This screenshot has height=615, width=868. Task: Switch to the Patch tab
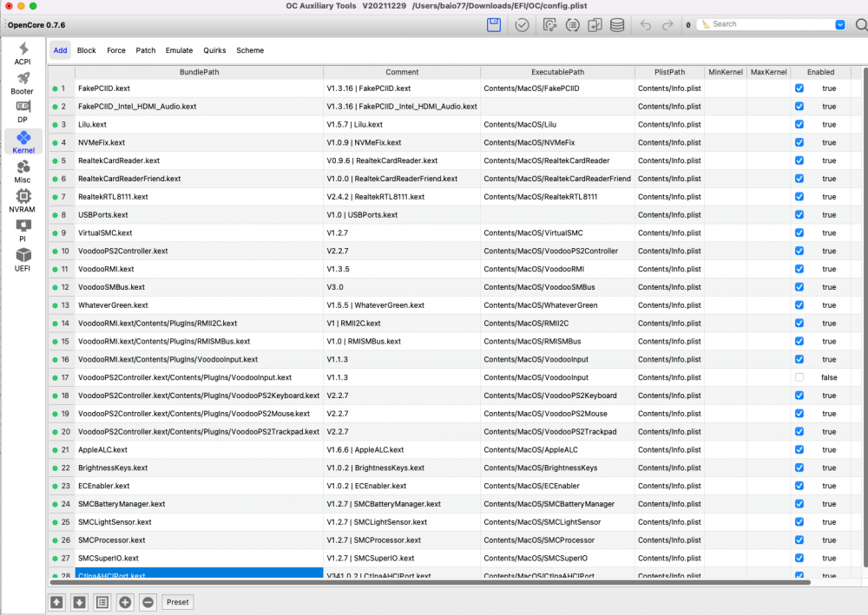point(146,50)
